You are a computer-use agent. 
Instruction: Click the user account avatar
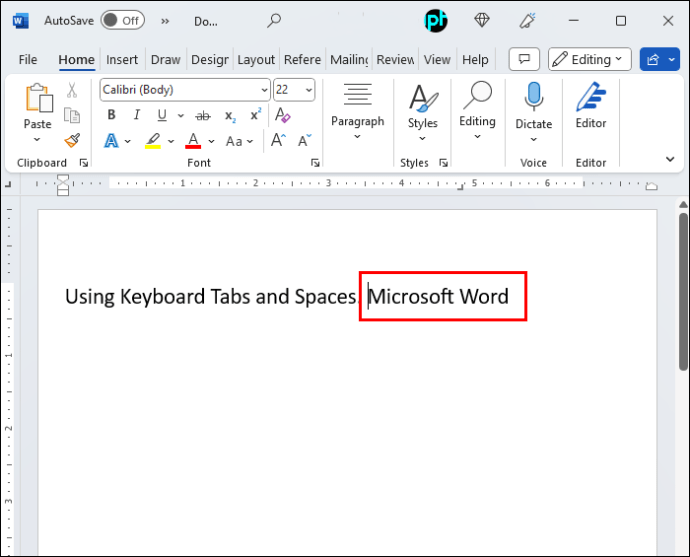point(436,21)
